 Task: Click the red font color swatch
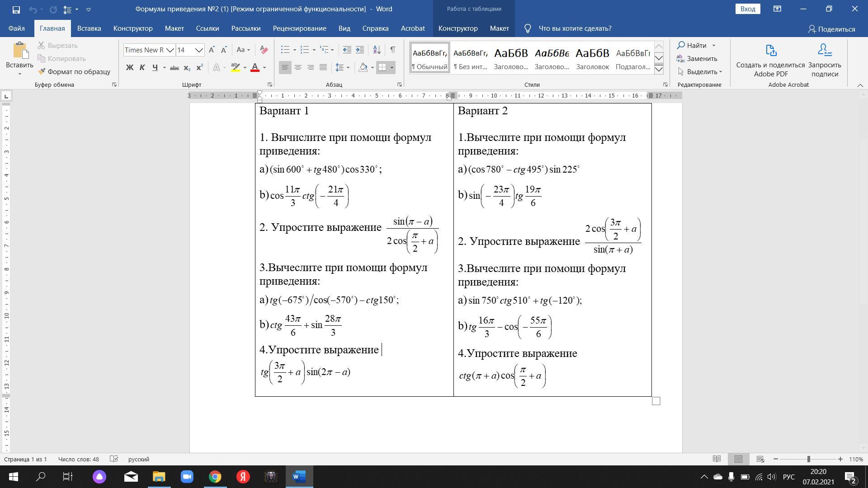pyautogui.click(x=255, y=68)
